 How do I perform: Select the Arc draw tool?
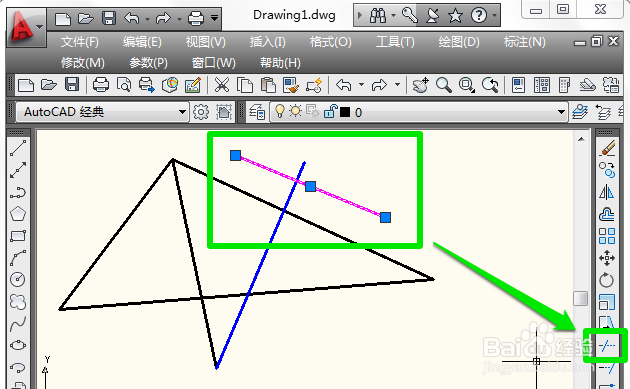pos(18,258)
